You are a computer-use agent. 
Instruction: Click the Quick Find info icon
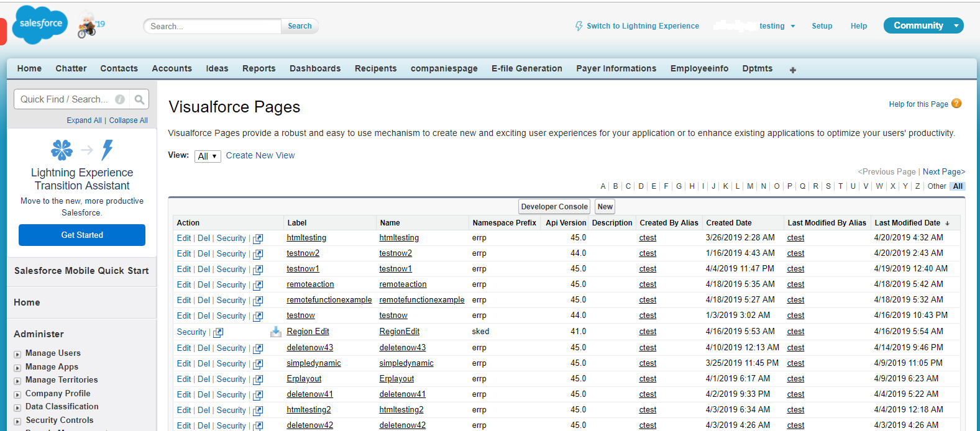pyautogui.click(x=120, y=99)
